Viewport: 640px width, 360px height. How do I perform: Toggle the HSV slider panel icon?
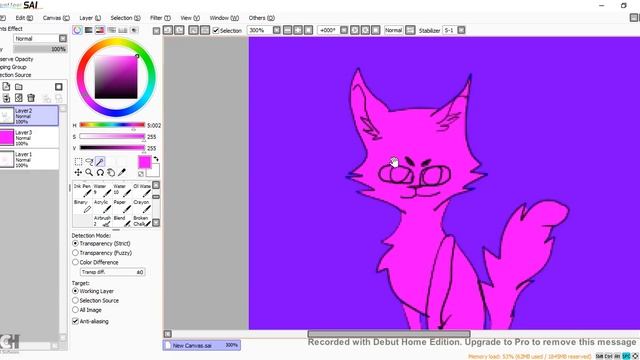pyautogui.click(x=100, y=30)
